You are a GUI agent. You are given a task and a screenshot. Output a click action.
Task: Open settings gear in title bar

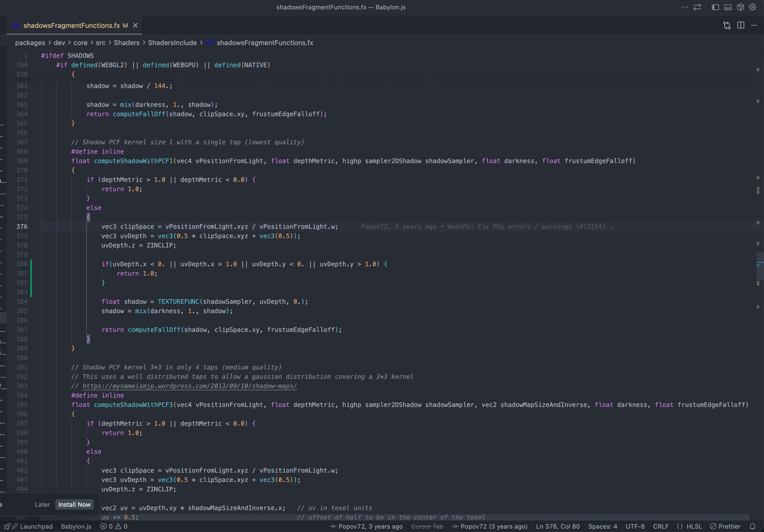tap(752, 7)
